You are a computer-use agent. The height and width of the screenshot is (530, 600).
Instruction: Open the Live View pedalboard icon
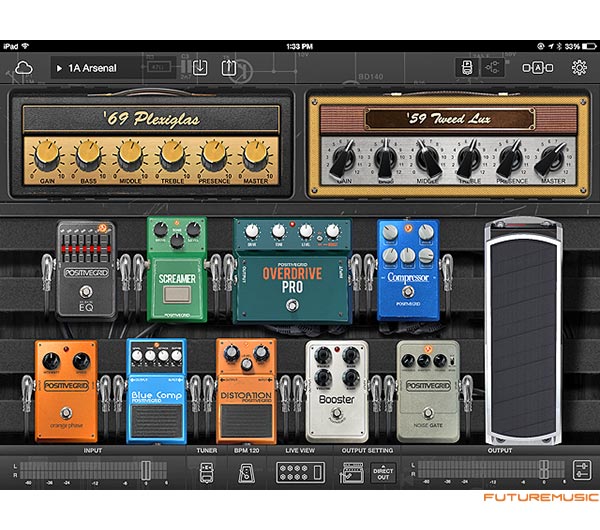click(300, 472)
